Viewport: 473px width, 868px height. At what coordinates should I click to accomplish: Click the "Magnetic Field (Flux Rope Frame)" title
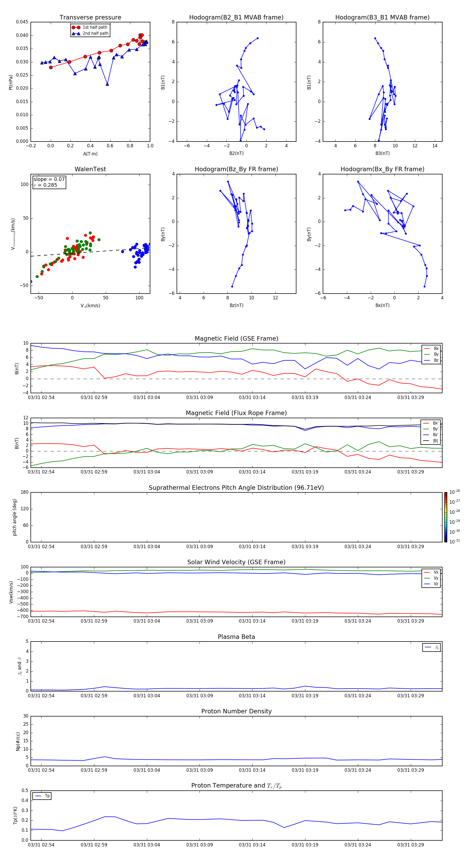point(236,413)
